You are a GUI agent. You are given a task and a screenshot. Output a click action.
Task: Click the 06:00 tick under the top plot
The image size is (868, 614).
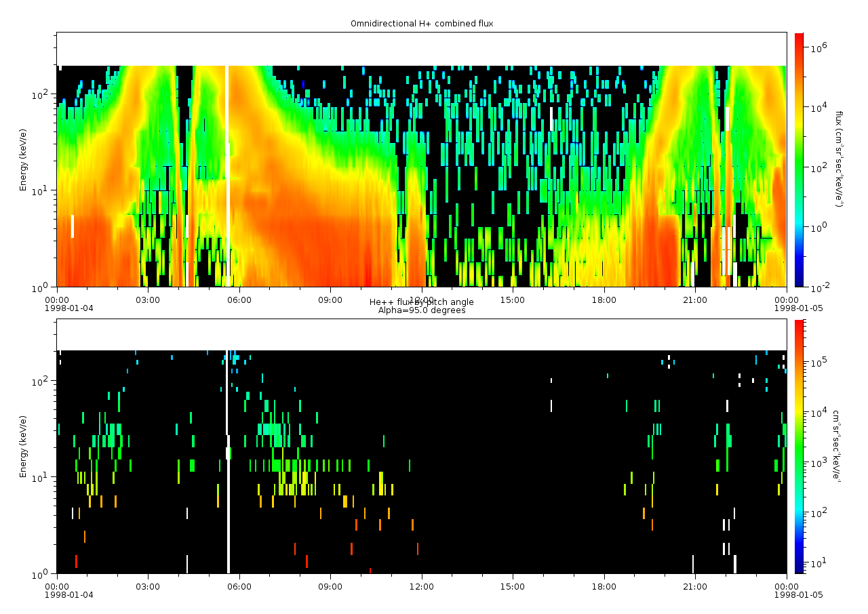click(x=239, y=300)
